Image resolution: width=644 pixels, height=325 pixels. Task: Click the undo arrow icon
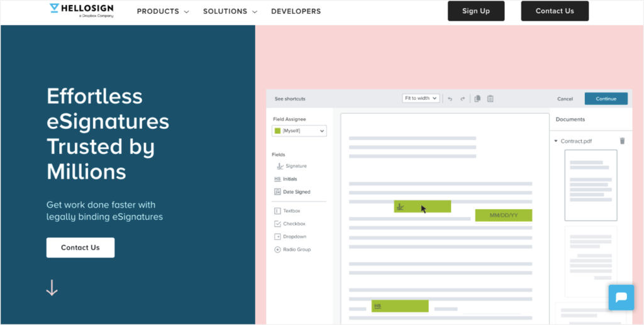pyautogui.click(x=450, y=99)
